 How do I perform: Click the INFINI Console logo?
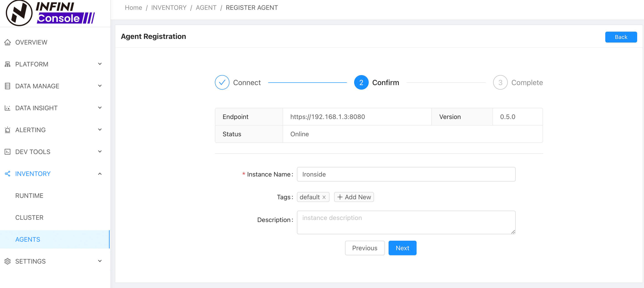pyautogui.click(x=50, y=13)
